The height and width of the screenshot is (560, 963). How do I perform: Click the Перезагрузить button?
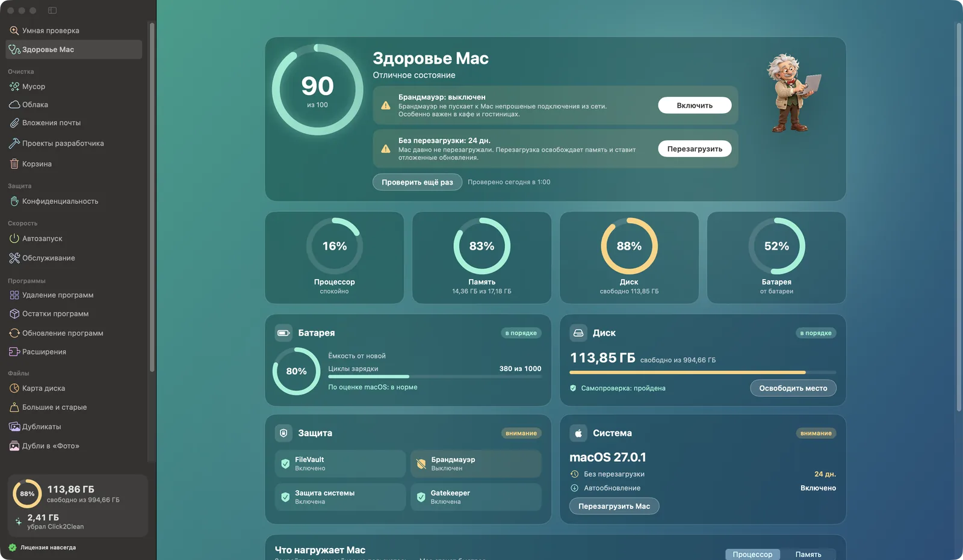point(695,149)
